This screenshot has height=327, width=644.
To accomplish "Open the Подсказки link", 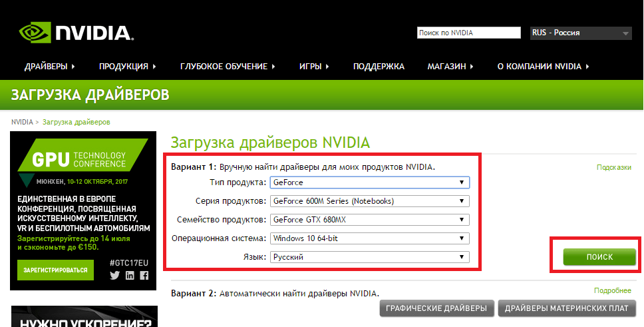I will (x=613, y=167).
